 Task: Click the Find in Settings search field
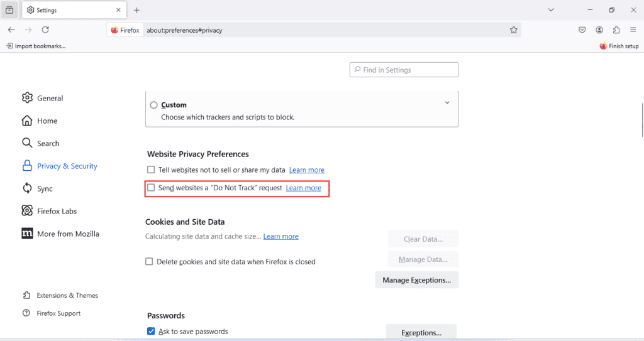pos(404,70)
